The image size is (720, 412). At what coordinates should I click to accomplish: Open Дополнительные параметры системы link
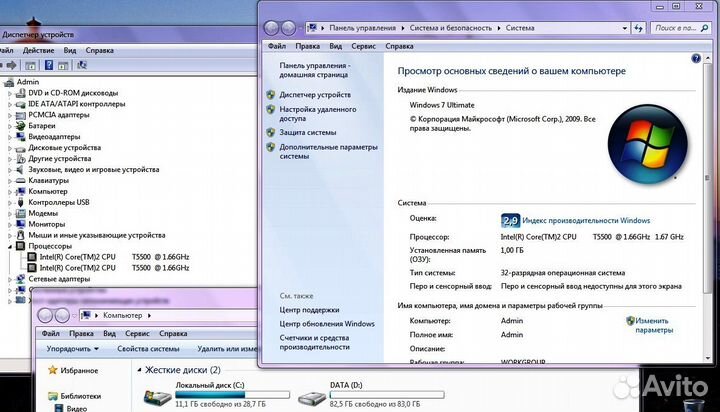(x=328, y=151)
